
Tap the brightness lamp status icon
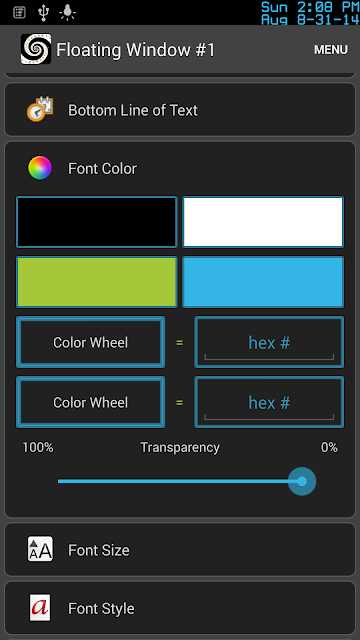67,13
